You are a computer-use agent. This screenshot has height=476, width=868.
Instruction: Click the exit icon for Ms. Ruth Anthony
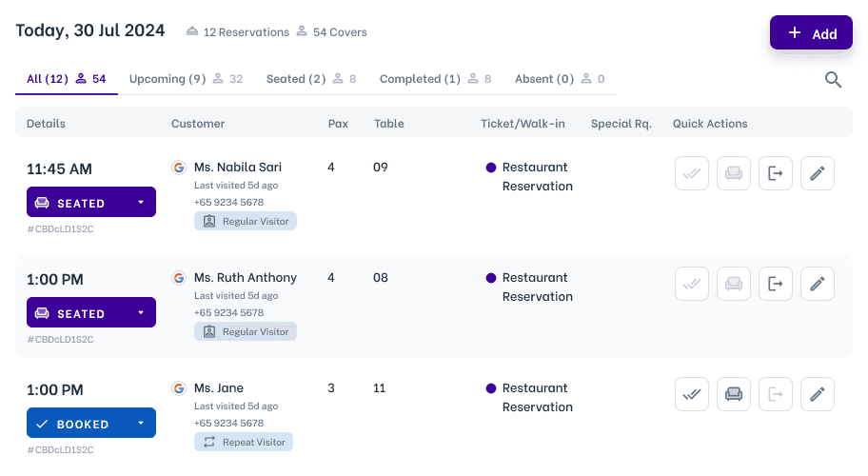(x=775, y=284)
